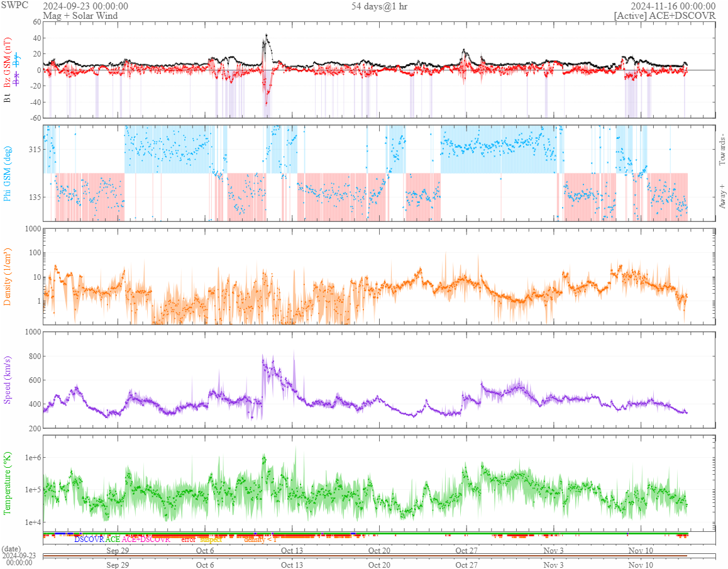Click the 'Away +' sector label
This screenshot has height=569, width=728.
click(722, 196)
